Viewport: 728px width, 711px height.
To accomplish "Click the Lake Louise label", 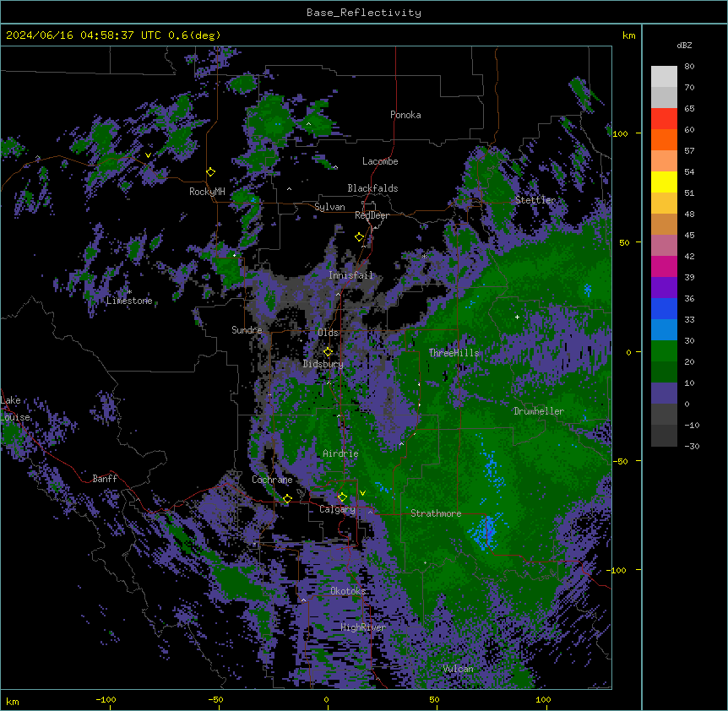I will tap(15, 409).
